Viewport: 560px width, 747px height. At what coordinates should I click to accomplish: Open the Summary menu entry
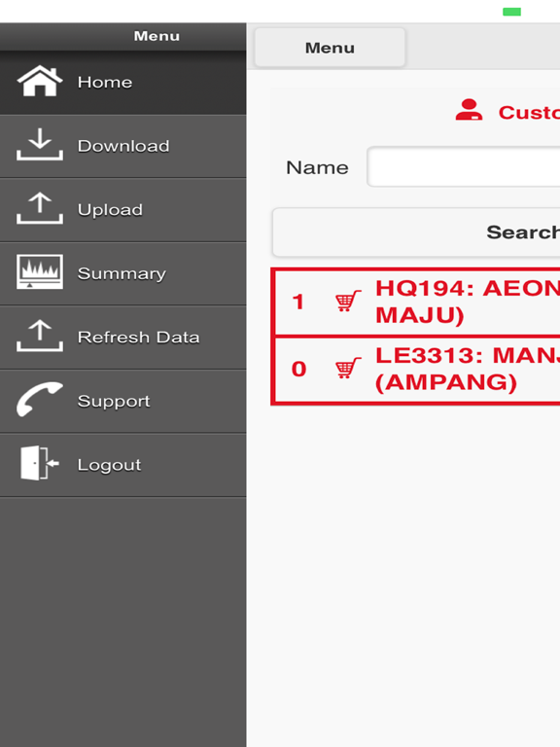(x=122, y=274)
